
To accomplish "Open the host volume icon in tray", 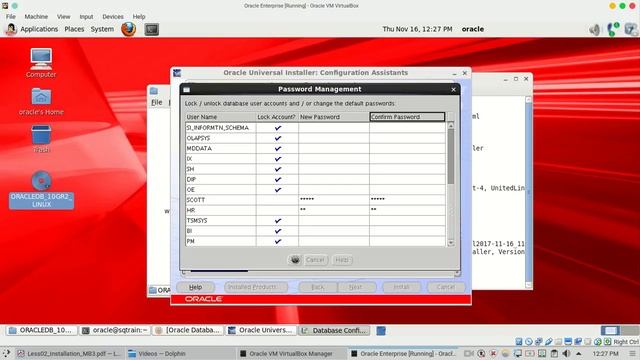I will 566,353.
